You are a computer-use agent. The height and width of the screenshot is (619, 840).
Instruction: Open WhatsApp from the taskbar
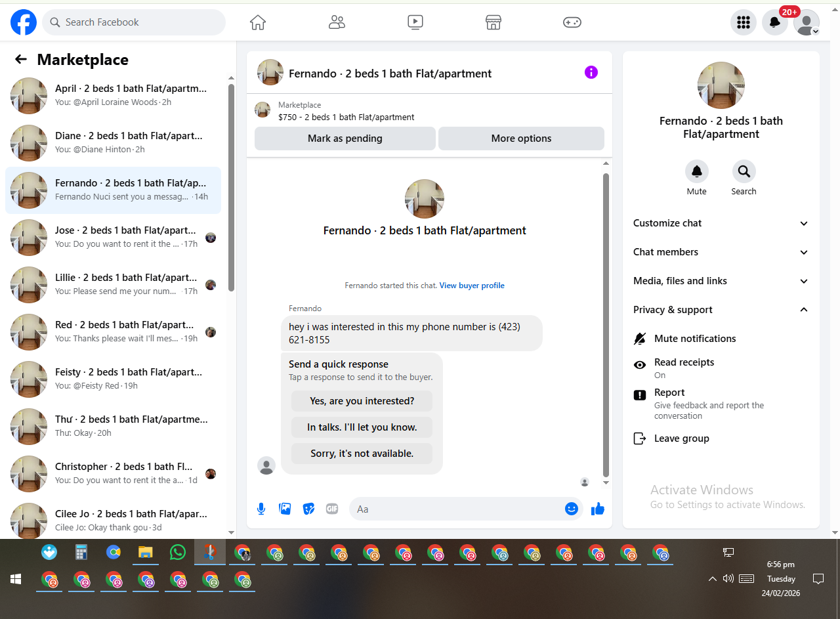pos(178,552)
